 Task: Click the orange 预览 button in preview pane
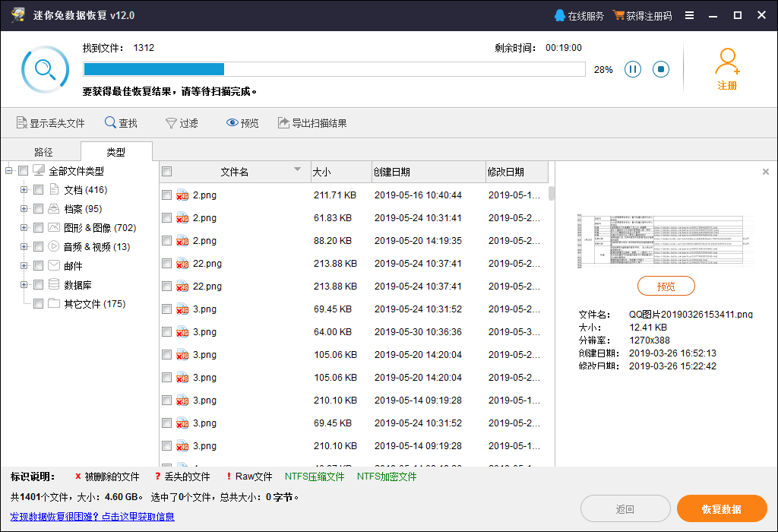pyautogui.click(x=666, y=286)
